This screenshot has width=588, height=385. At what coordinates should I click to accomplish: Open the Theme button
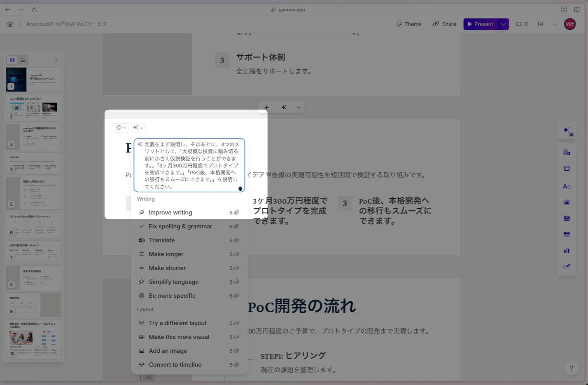(x=408, y=24)
